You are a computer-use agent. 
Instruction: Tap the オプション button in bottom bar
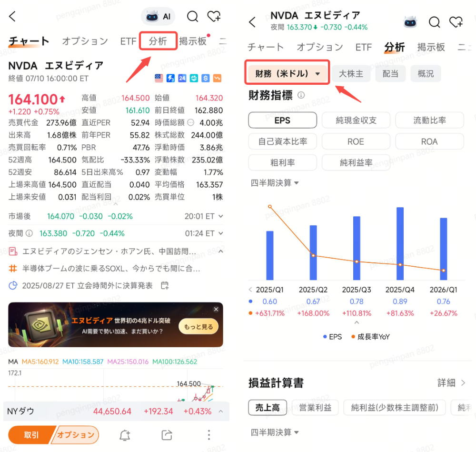click(x=76, y=435)
